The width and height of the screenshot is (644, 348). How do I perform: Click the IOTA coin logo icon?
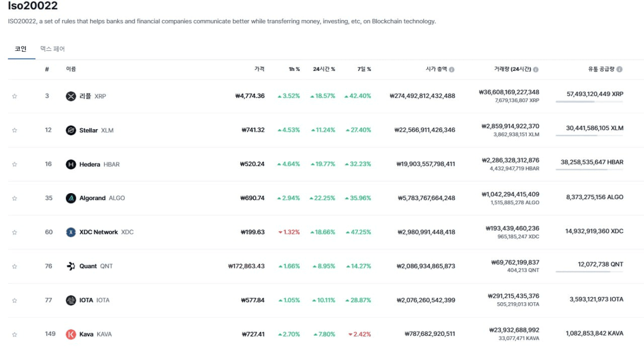[71, 300]
